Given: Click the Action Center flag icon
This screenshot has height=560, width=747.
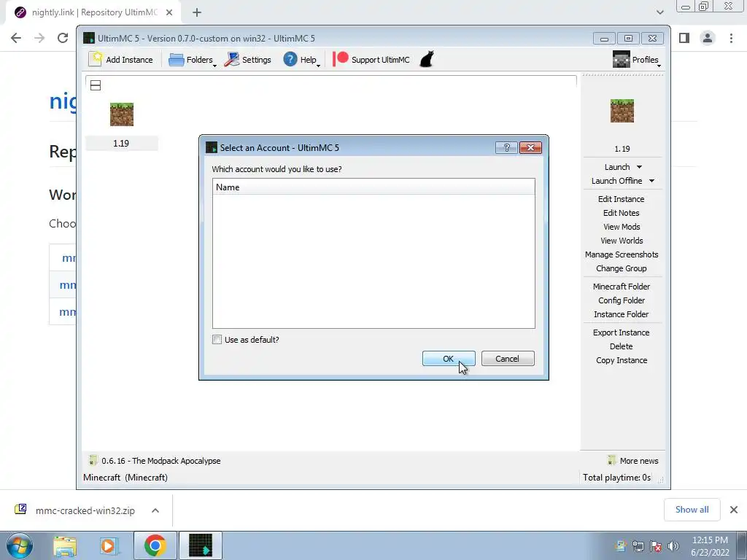Looking at the screenshot, I should (x=656, y=546).
